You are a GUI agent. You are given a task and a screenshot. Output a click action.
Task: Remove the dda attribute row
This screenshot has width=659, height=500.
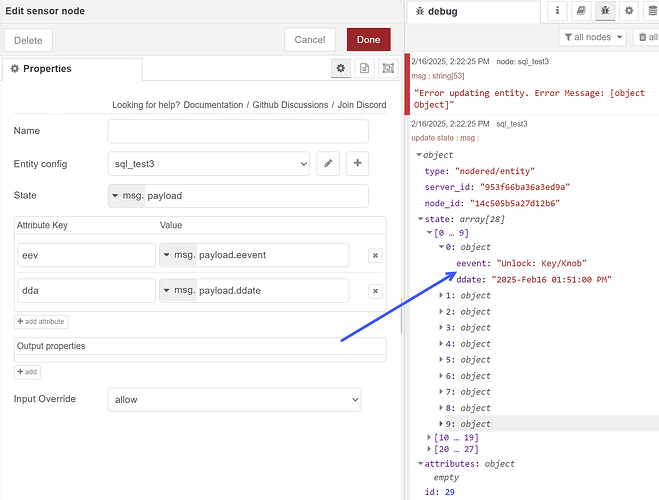(375, 291)
